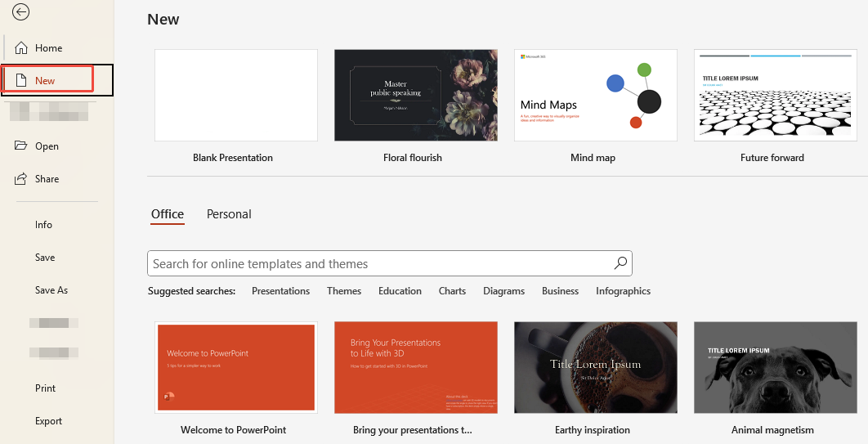Click the "Welcome to PowerPoint" caption below thumbnail
This screenshot has width=868, height=444.
pos(234,429)
